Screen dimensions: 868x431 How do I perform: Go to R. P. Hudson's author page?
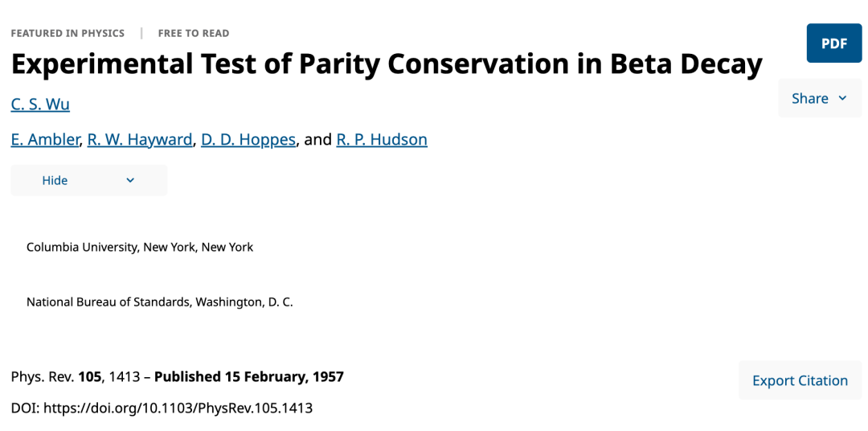point(382,139)
